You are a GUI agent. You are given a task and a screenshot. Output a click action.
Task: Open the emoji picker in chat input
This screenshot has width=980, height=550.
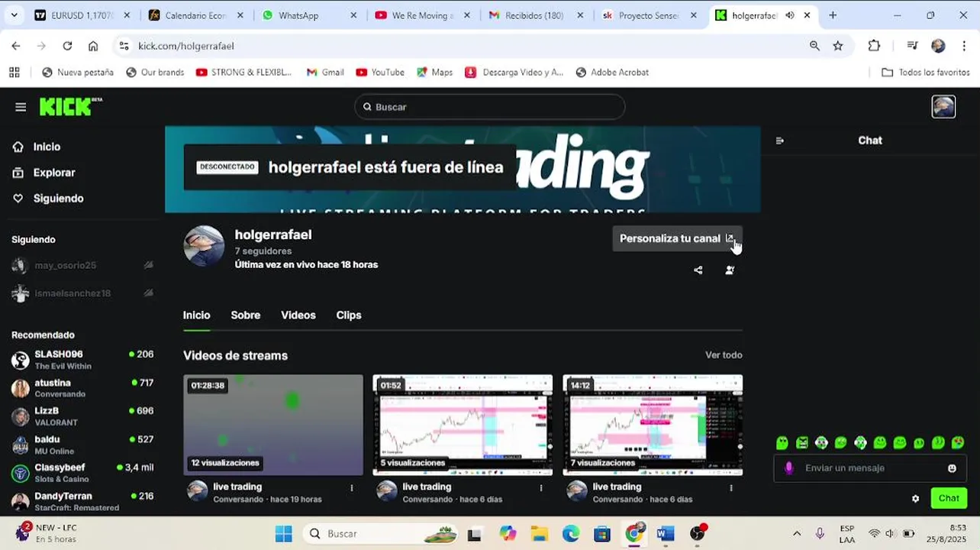[952, 468]
